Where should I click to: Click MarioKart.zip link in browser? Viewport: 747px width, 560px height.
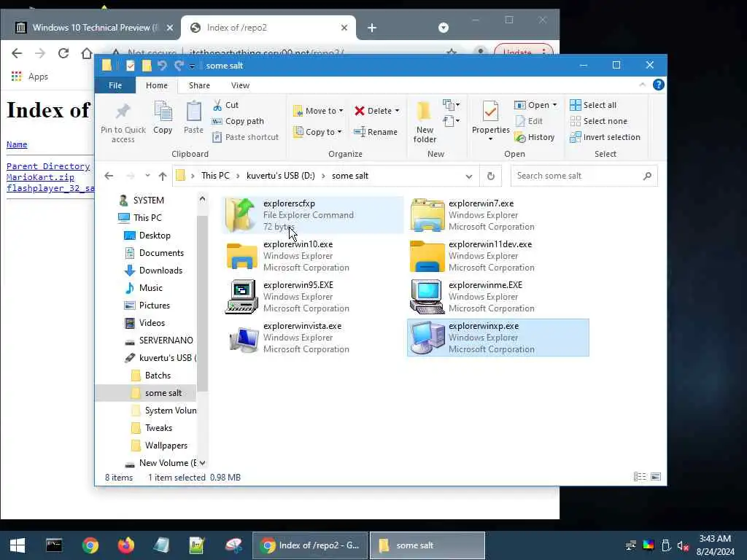(x=41, y=177)
